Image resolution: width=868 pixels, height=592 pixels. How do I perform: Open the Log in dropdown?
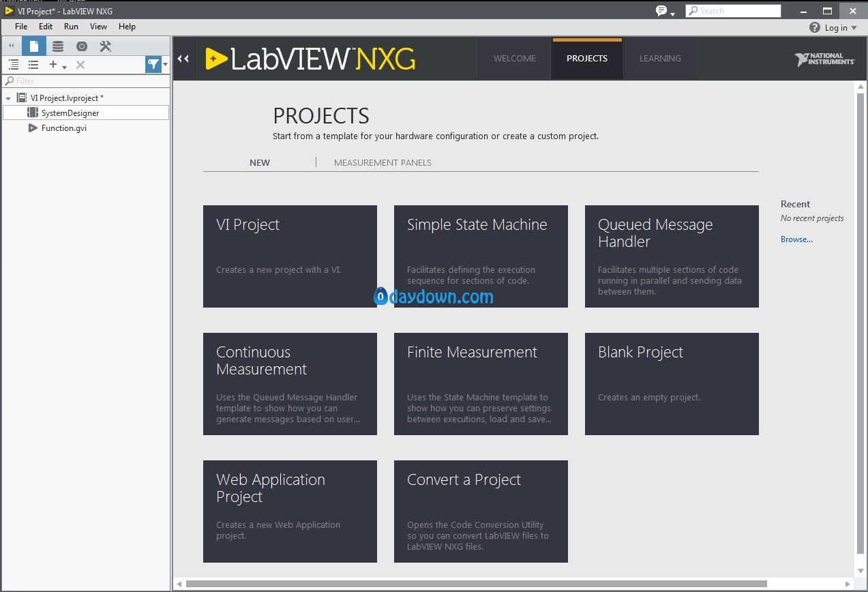click(x=841, y=28)
